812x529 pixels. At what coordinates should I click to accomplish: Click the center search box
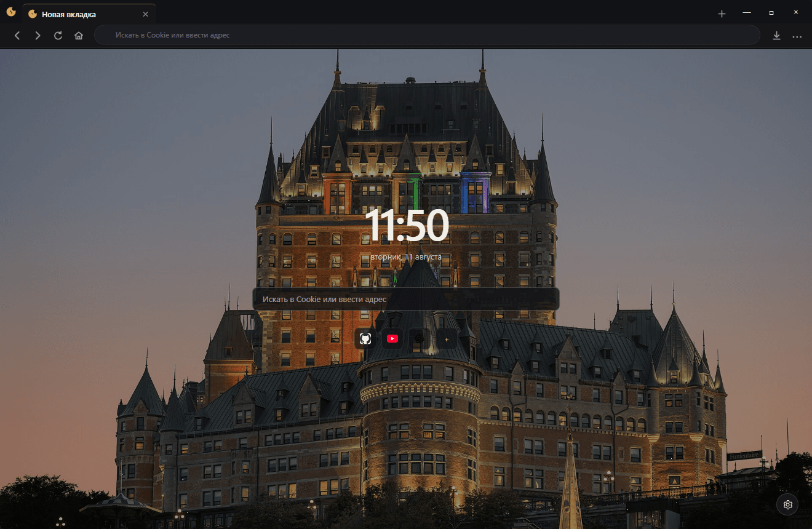click(406, 299)
